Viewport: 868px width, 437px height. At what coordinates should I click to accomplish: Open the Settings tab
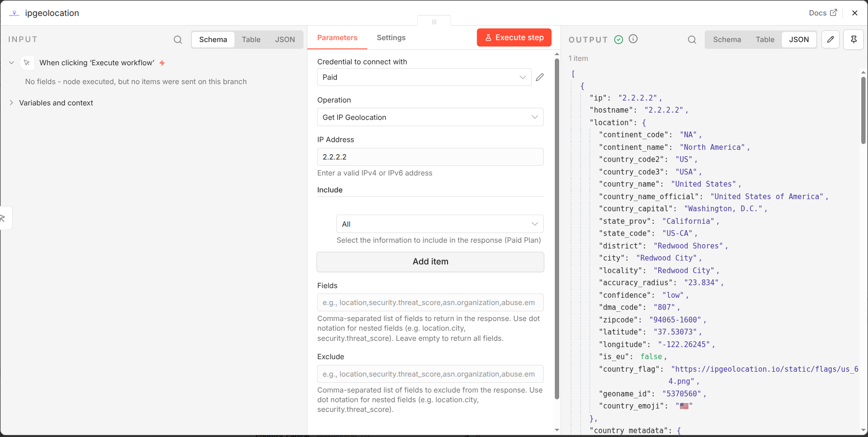tap(391, 38)
